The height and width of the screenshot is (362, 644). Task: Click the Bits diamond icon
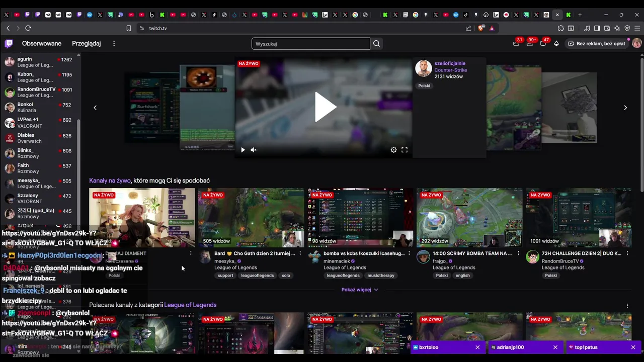(x=556, y=44)
